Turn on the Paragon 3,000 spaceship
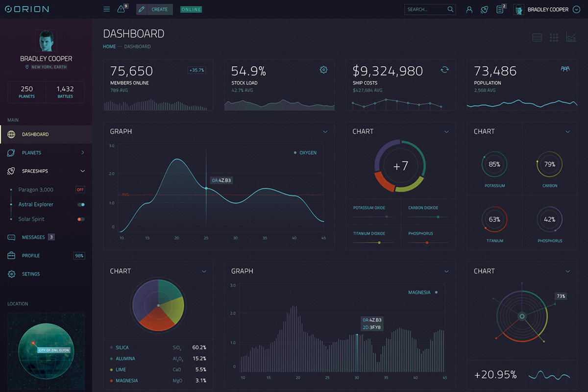Screen dimensions: 588x392 (80, 190)
